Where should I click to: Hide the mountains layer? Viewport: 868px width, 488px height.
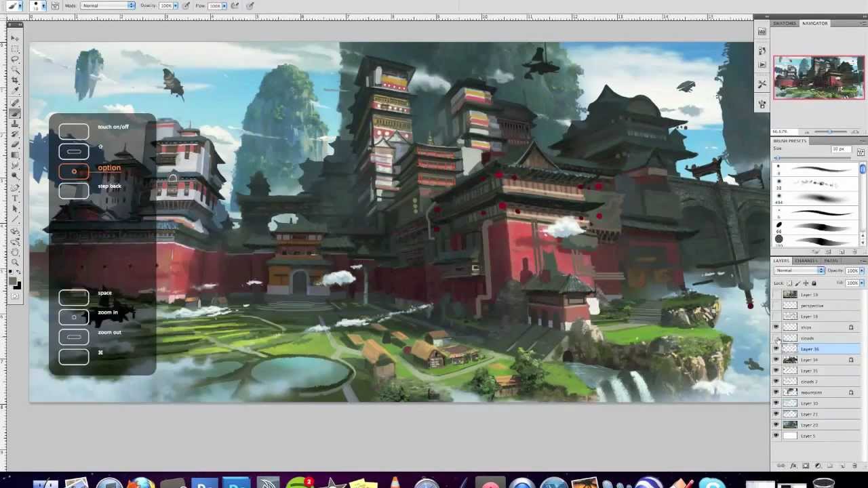tap(776, 392)
